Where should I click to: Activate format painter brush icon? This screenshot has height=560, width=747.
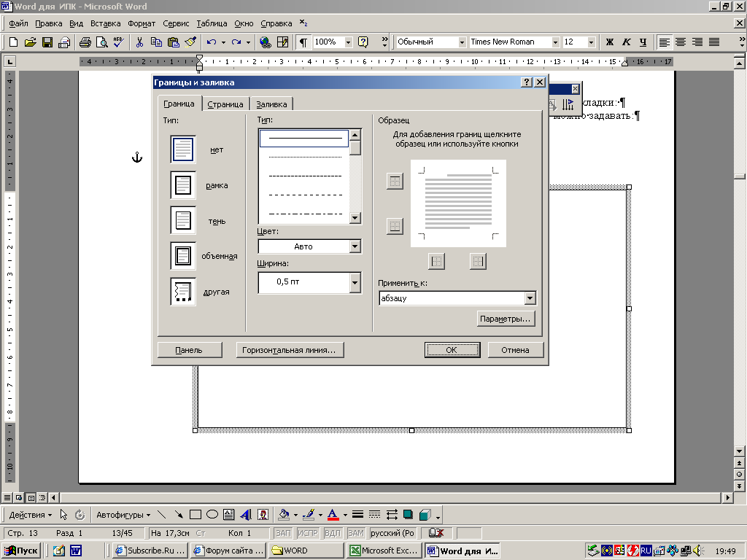190,42
